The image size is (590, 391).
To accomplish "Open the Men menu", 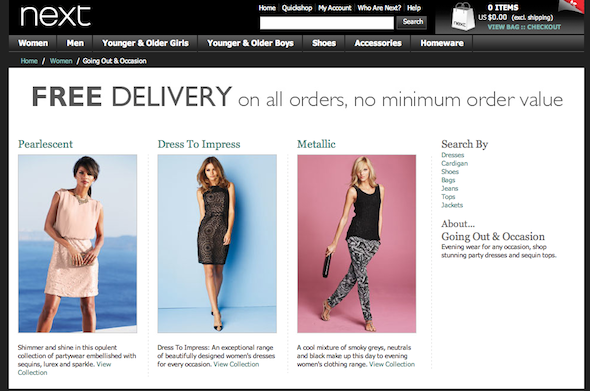I will 75,43.
